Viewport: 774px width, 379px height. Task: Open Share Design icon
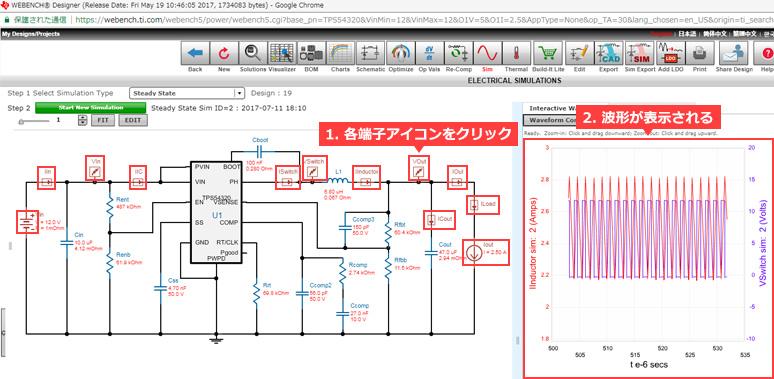point(734,53)
